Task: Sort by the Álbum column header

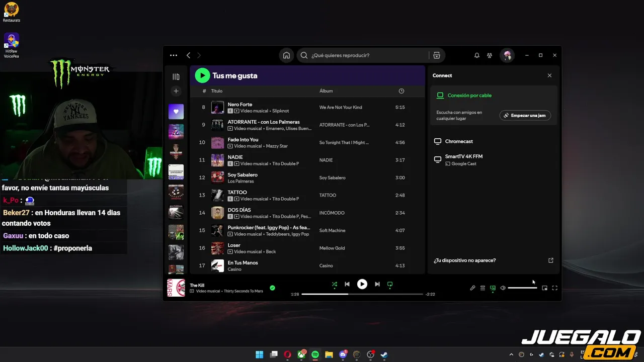Action: point(326,91)
